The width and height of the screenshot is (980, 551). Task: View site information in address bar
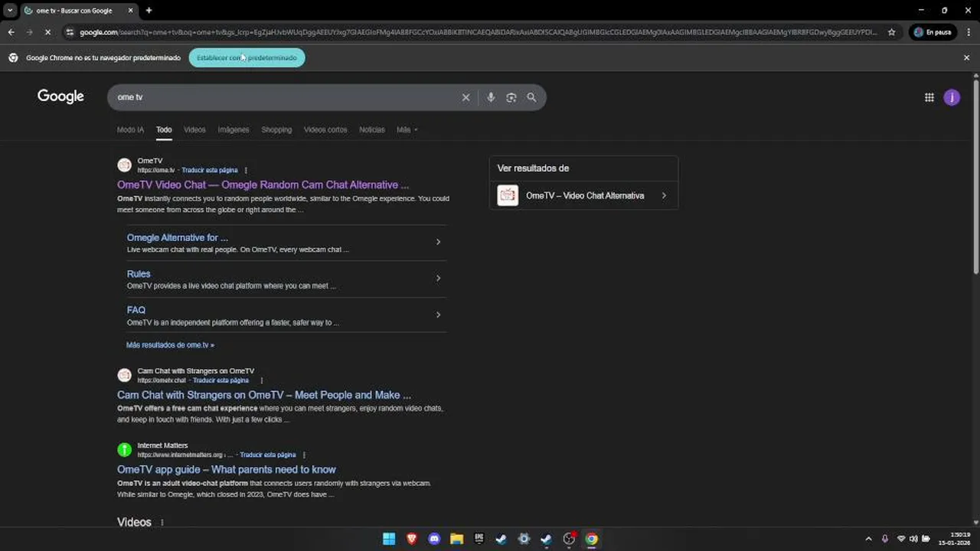[70, 32]
